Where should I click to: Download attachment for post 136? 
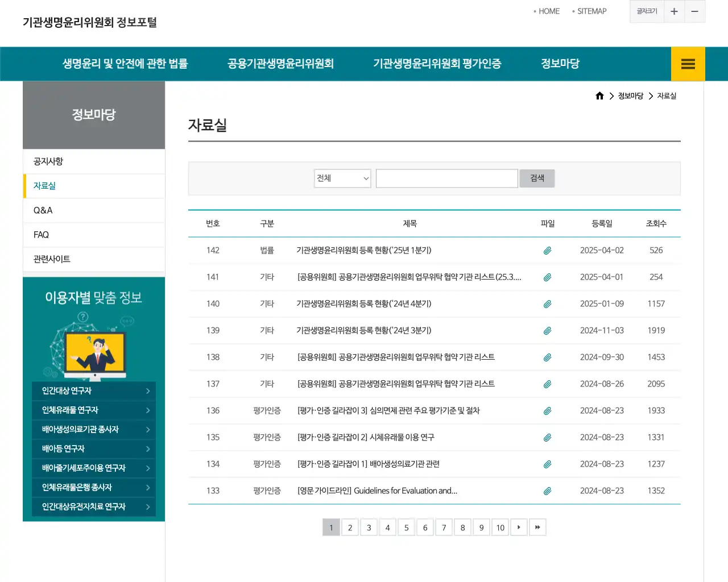(x=547, y=411)
